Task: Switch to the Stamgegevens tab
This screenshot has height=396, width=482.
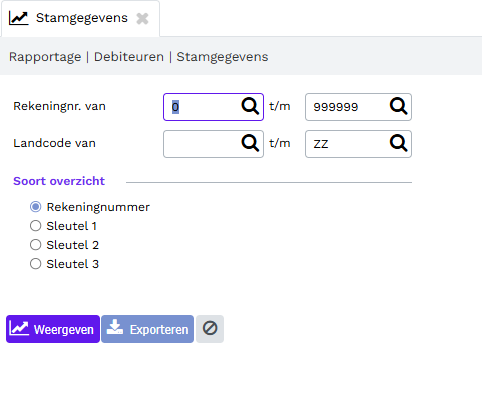Action: (82, 18)
